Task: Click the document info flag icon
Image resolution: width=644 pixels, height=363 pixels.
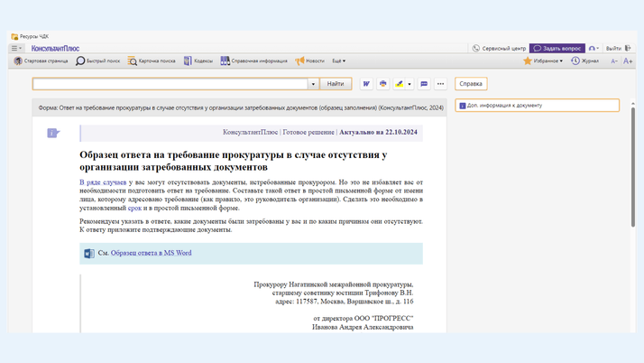Action: [53, 133]
